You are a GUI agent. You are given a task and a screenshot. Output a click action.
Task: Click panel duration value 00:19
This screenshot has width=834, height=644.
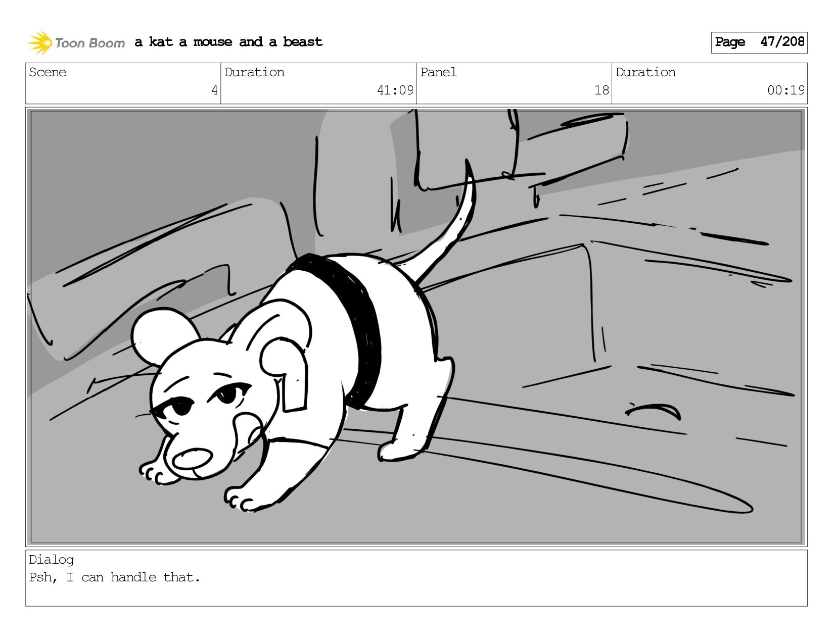786,90
